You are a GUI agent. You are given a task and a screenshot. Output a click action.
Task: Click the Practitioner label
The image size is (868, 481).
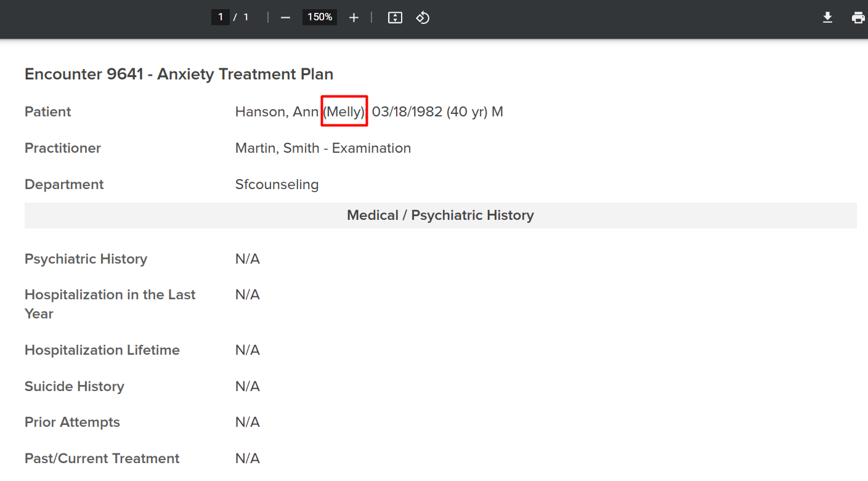click(63, 148)
